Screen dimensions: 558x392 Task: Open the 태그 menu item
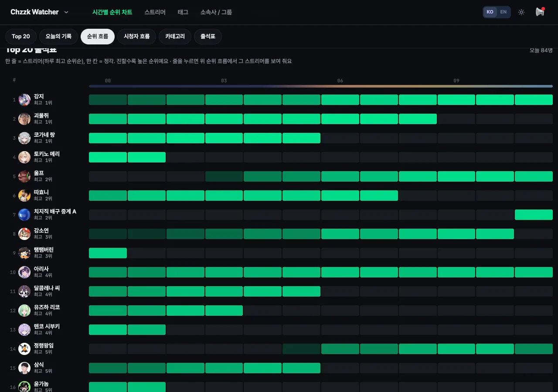(183, 12)
